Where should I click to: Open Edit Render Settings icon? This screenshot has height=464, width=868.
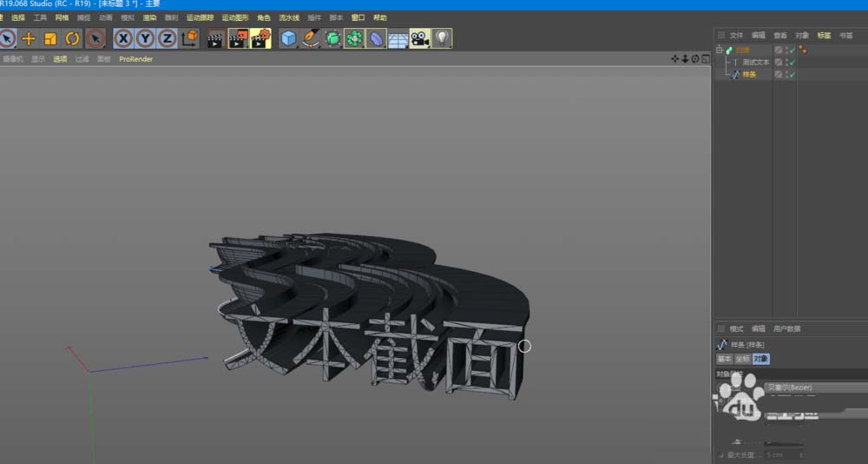point(260,38)
